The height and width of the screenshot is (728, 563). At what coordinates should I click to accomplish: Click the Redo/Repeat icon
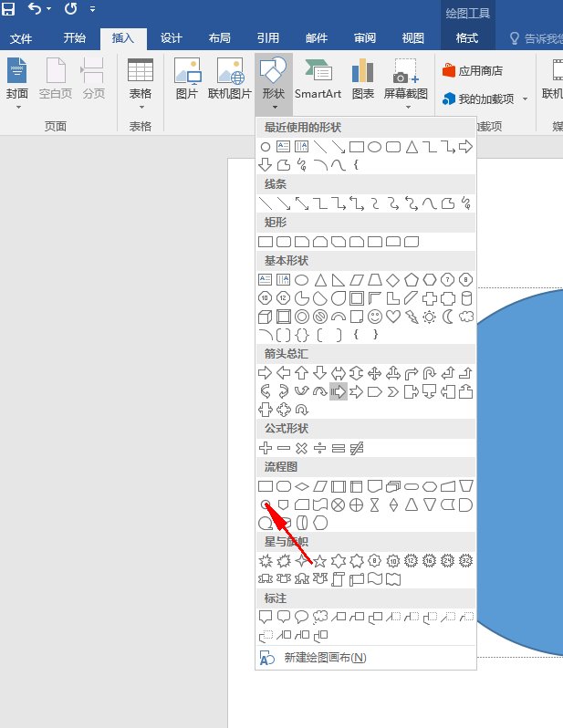(x=70, y=8)
